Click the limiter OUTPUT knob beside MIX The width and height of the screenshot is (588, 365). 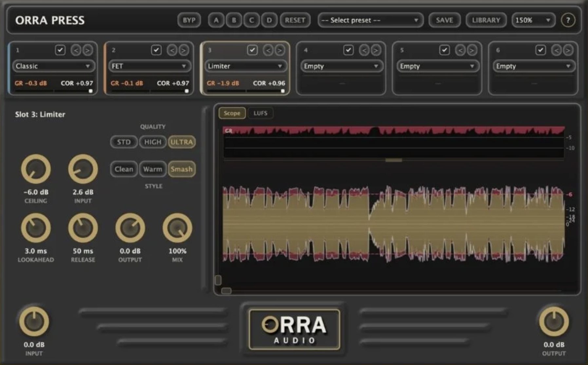[x=130, y=228]
